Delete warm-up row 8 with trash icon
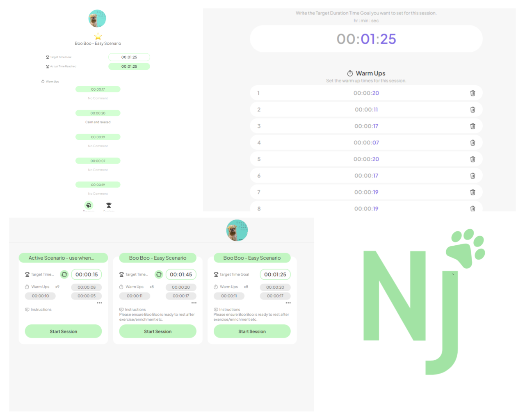Screen dimensions: 525x420 tap(472, 208)
